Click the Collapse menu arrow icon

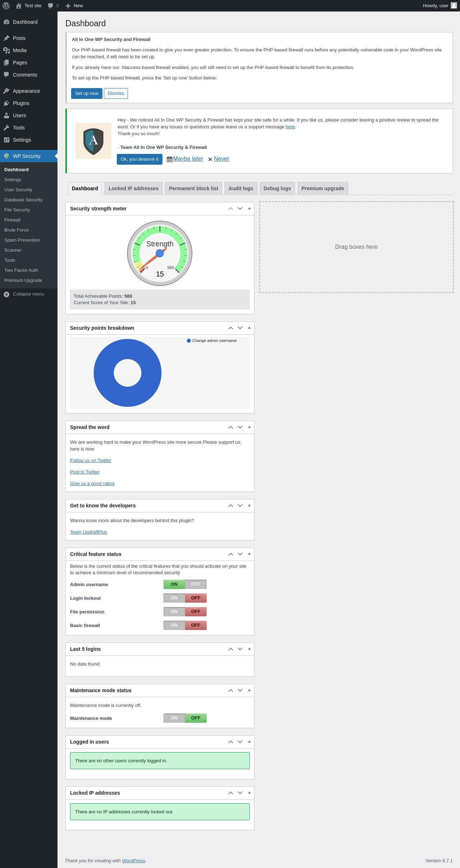point(6,294)
